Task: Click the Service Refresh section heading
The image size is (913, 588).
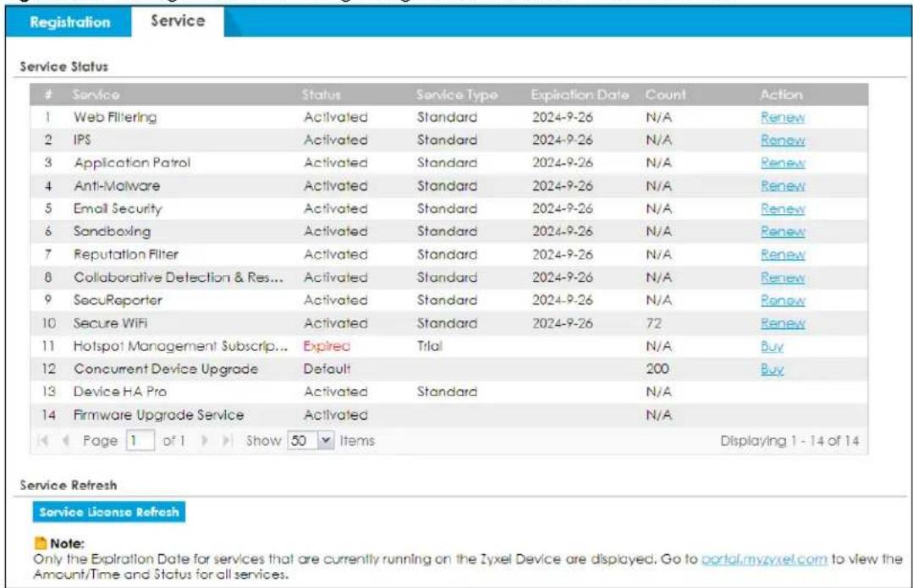Action: click(x=69, y=485)
